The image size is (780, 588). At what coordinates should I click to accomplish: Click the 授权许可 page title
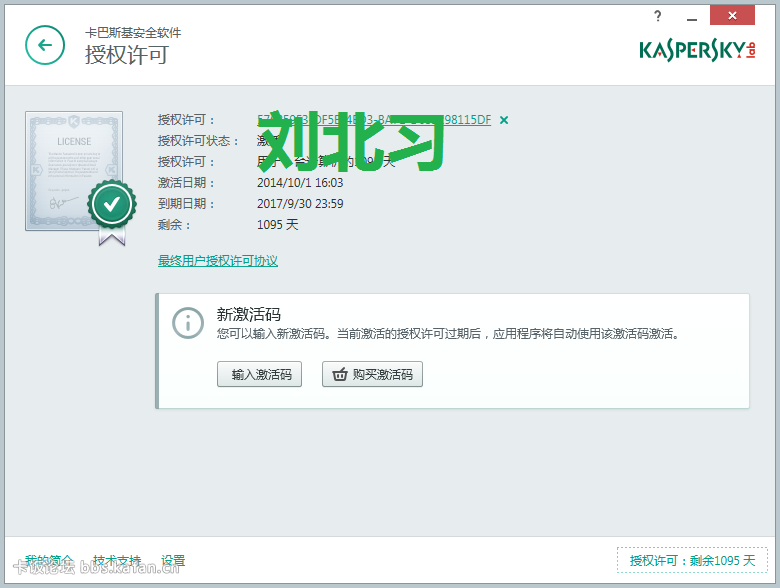(126, 55)
